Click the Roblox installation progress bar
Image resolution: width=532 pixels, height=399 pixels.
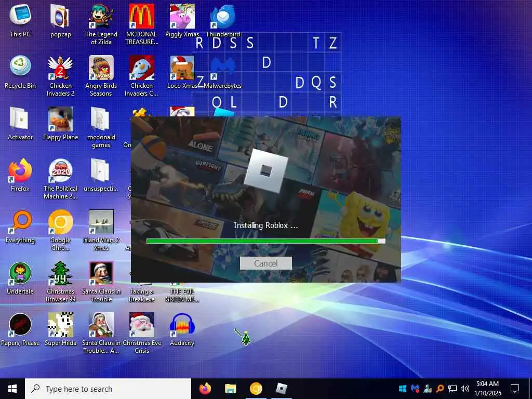coord(265,241)
